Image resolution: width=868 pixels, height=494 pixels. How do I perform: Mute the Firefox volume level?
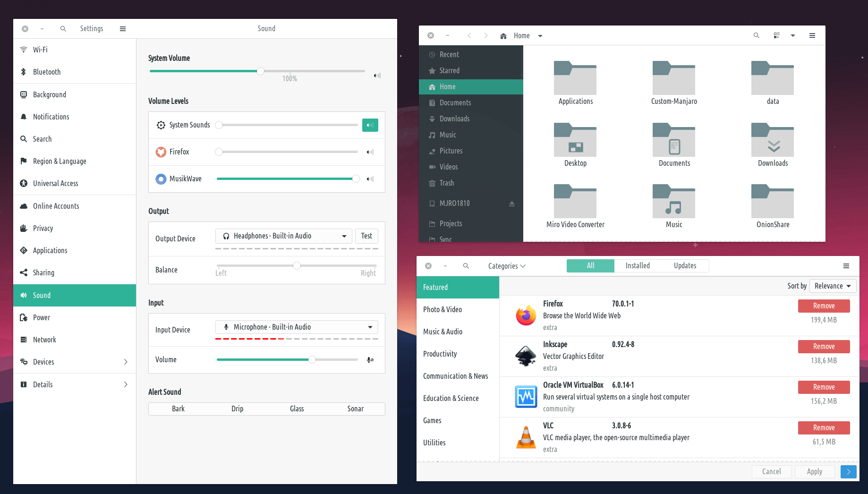pos(370,152)
